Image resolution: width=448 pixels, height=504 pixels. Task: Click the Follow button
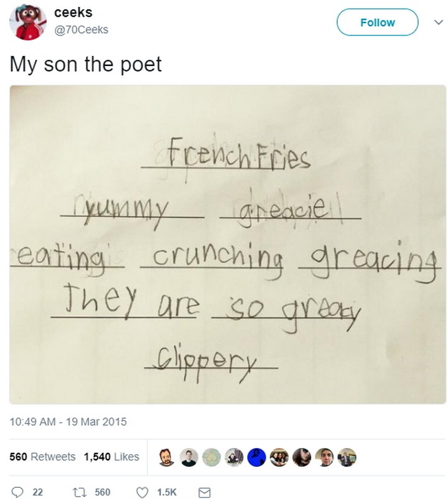(x=377, y=22)
